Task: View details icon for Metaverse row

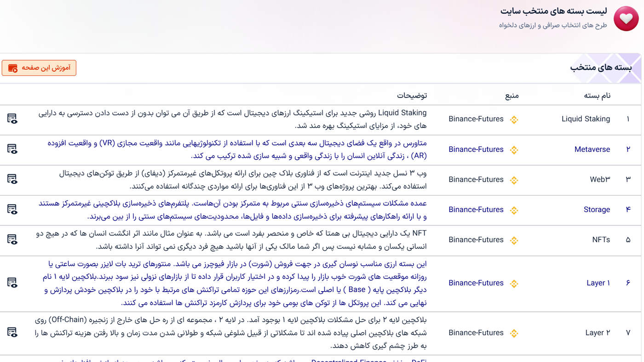Action: tap(12, 149)
